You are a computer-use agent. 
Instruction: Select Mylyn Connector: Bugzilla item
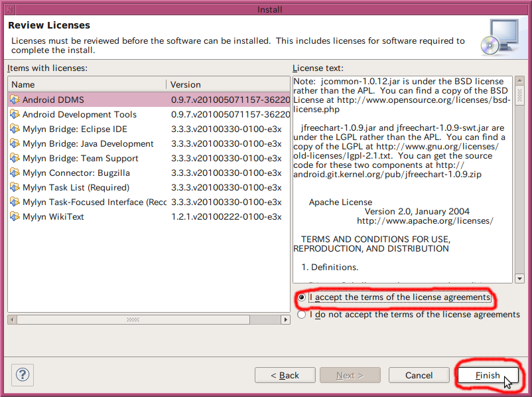(76, 173)
